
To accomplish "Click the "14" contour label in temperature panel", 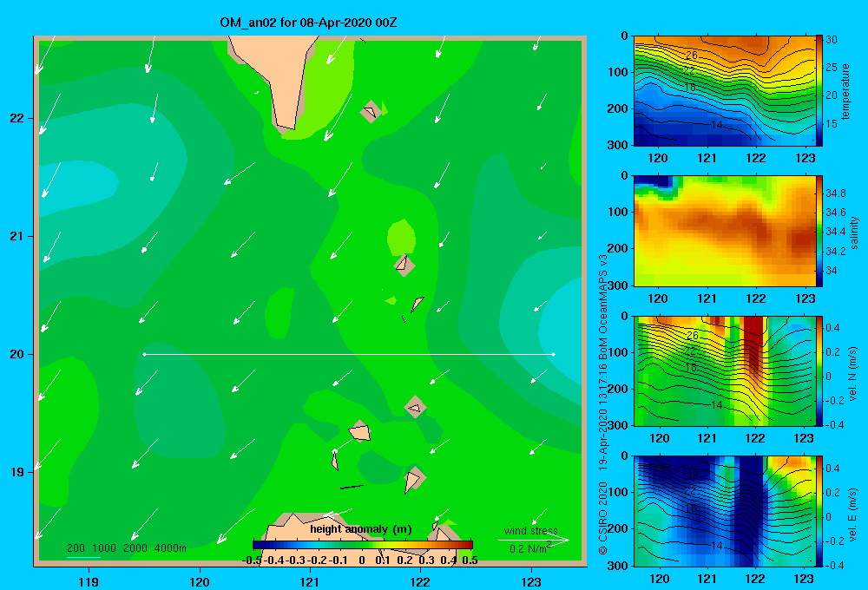I will (x=716, y=125).
